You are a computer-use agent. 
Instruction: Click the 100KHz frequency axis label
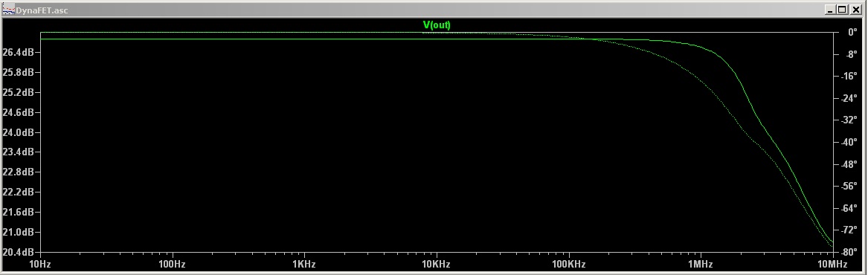click(x=568, y=265)
